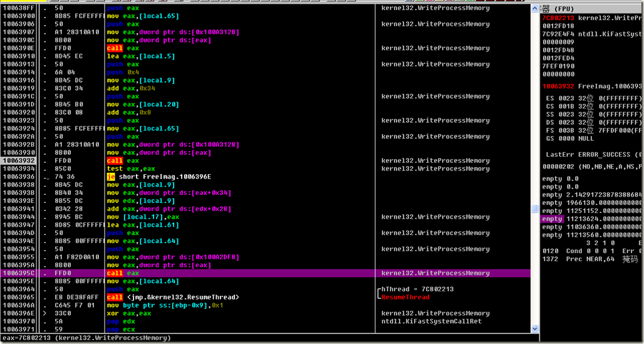The height and width of the screenshot is (344, 644).
Task: Select the 'mov edx,[local.9]' instruction
Action: pyautogui.click(x=141, y=201)
